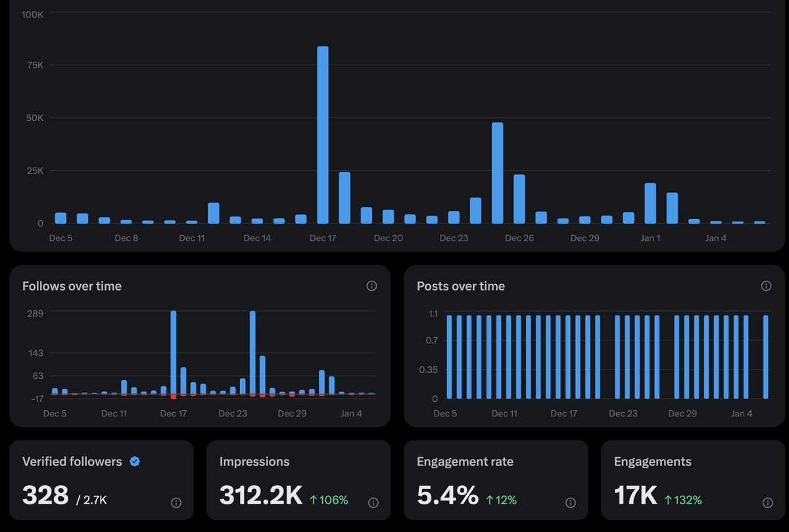The height and width of the screenshot is (532, 789).
Task: Click 'Dec 20' on the impressions axis
Action: point(389,238)
